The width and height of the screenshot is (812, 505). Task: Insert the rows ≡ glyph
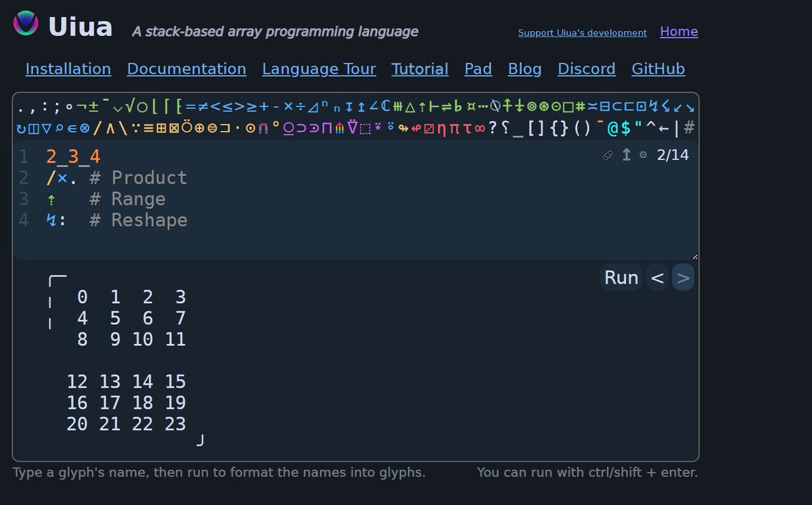pos(149,127)
